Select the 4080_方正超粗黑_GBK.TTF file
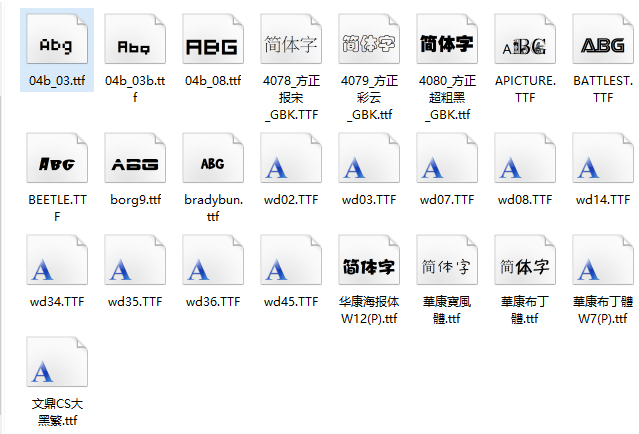Viewport: 639px width, 434px height. coord(447,43)
